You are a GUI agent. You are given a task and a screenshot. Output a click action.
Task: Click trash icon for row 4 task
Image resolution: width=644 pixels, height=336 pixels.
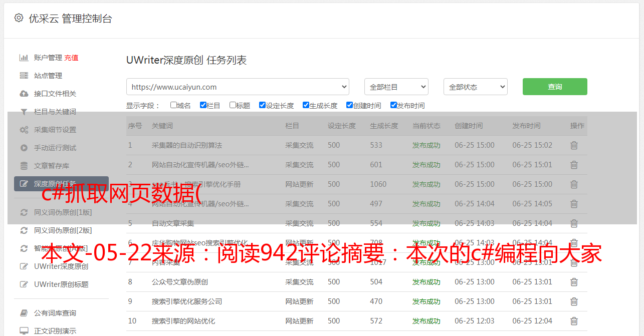(x=574, y=204)
